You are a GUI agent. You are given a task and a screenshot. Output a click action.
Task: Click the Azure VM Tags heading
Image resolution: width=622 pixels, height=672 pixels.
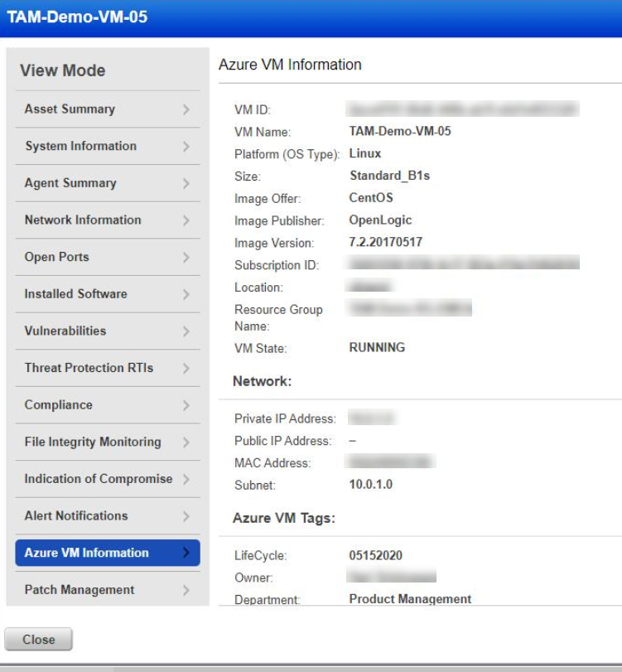click(284, 519)
